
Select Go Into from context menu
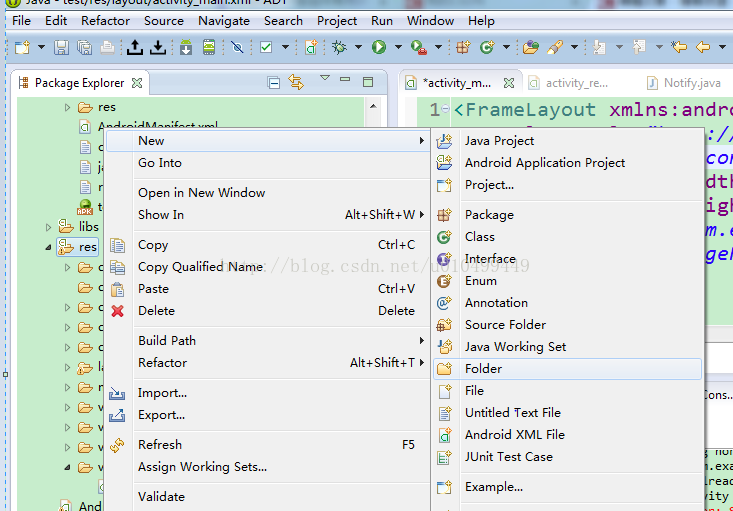pos(266,163)
